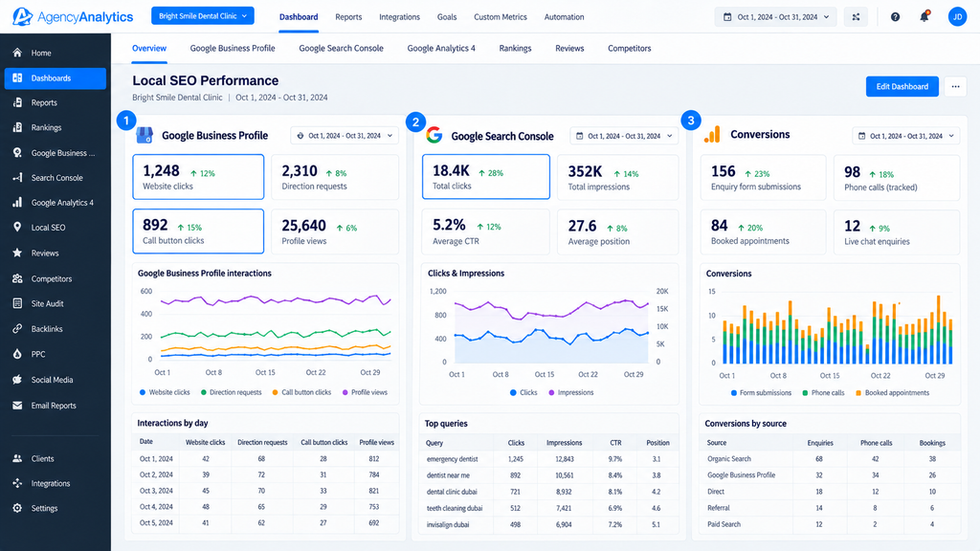Click the Oct 3, 2024 table row
This screenshot has width=980, height=551.
(266, 491)
